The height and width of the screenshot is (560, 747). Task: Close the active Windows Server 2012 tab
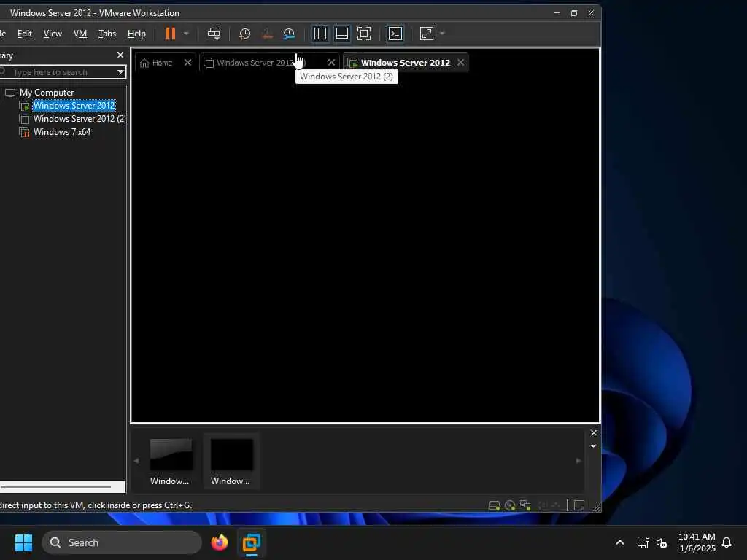461,63
